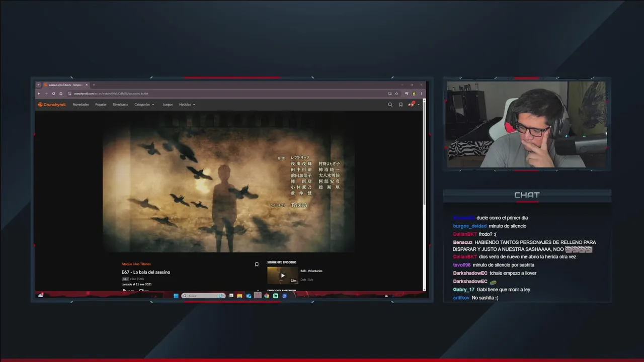Viewport: 644px width, 362px height.
Task: Go back in the browser
Action: point(39,94)
